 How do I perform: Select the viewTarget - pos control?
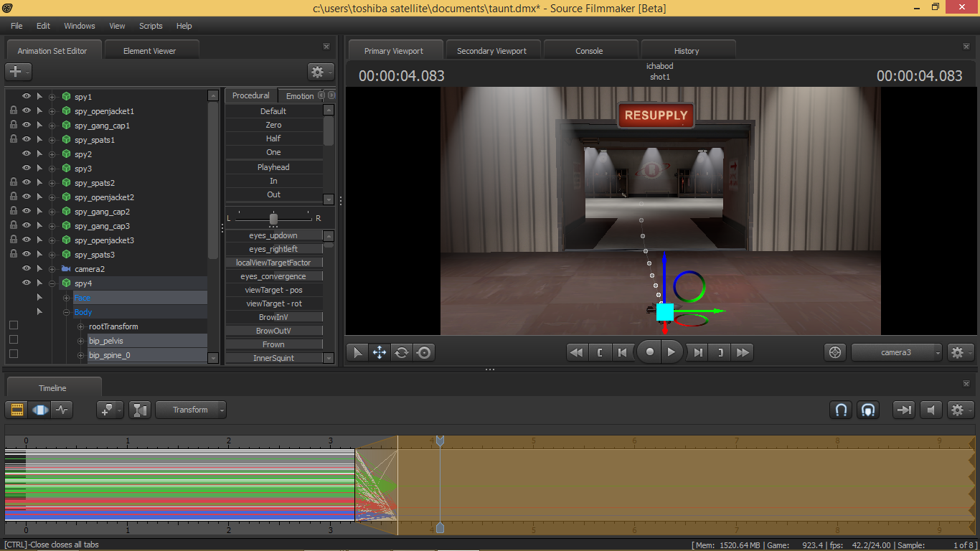point(273,290)
